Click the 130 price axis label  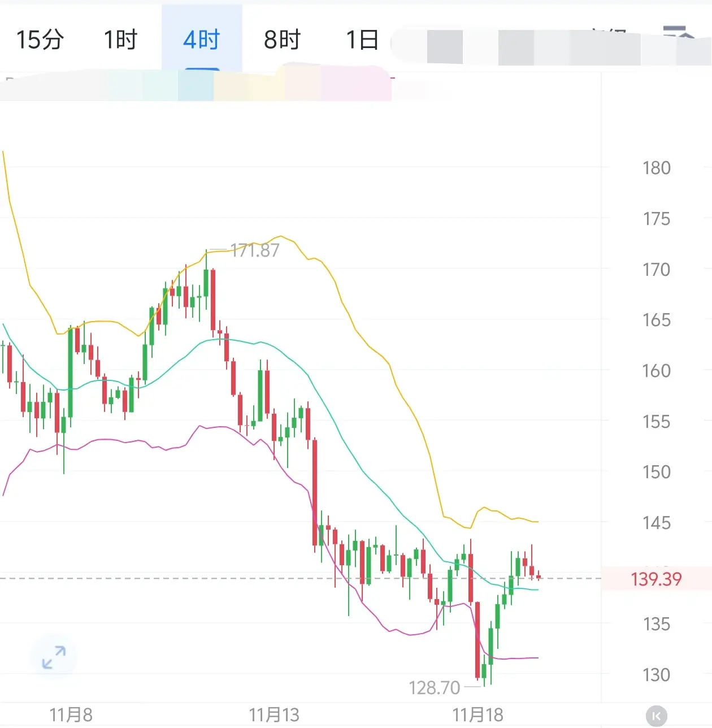coord(656,675)
